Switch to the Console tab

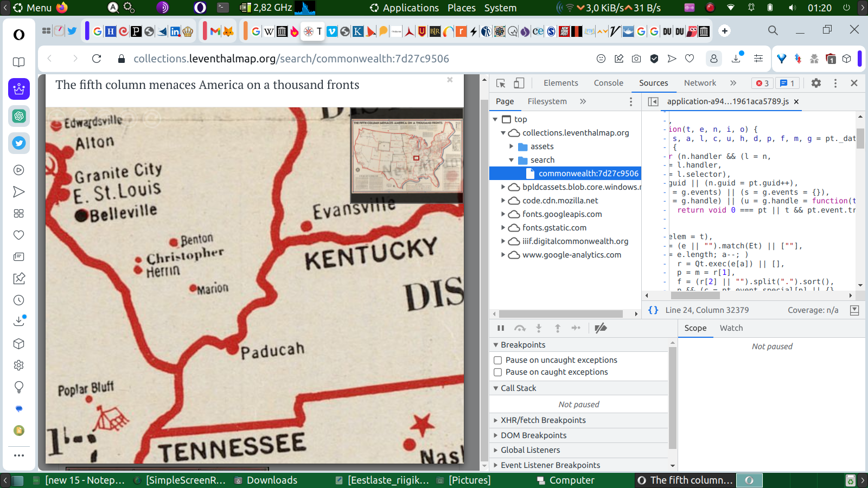coord(608,83)
